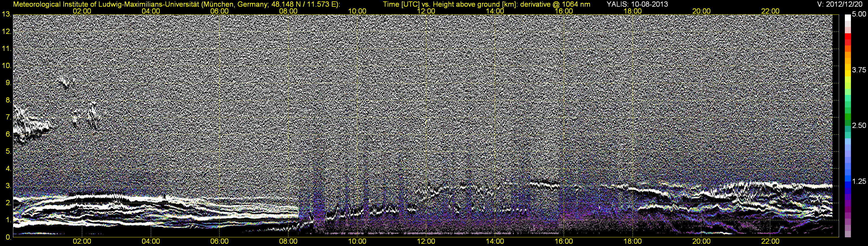Click 10:00 on the bottom time axis
The height and width of the screenshot is (246, 868).
tap(357, 241)
